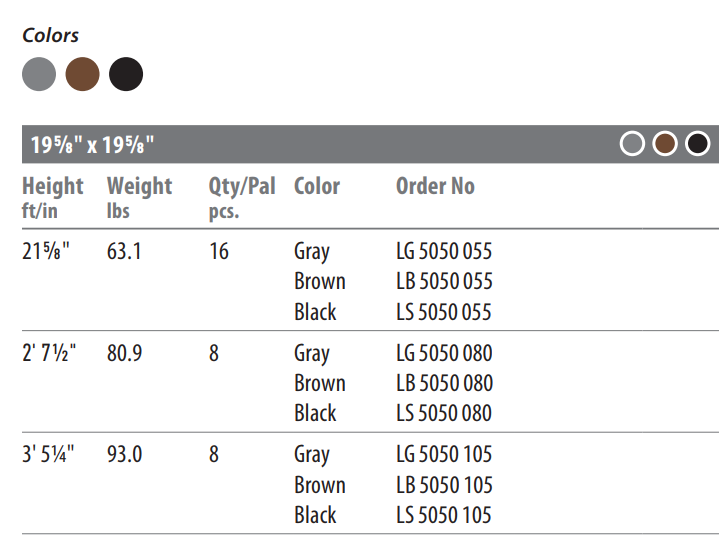This screenshot has height=538, width=725.
Task: Select order number LG 5050 105
Action: click(444, 454)
